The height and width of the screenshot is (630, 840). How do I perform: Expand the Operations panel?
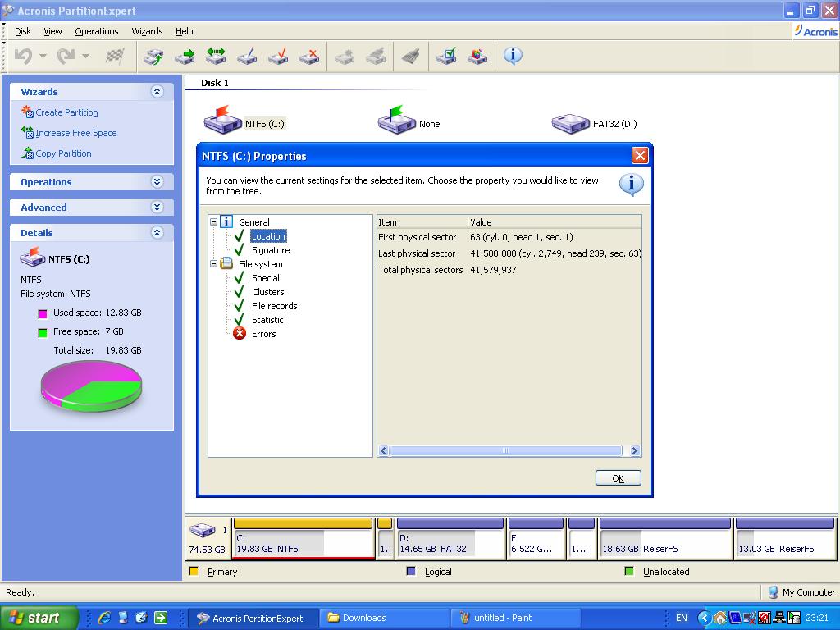(157, 181)
